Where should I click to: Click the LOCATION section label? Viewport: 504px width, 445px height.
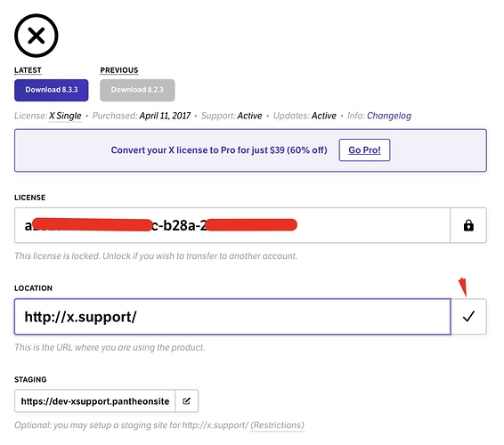tap(33, 287)
